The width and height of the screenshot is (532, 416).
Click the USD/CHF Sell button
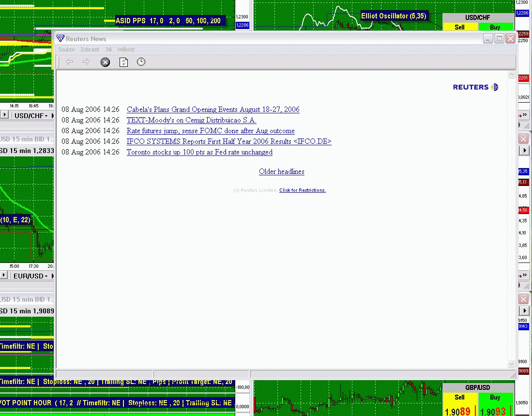pyautogui.click(x=459, y=27)
